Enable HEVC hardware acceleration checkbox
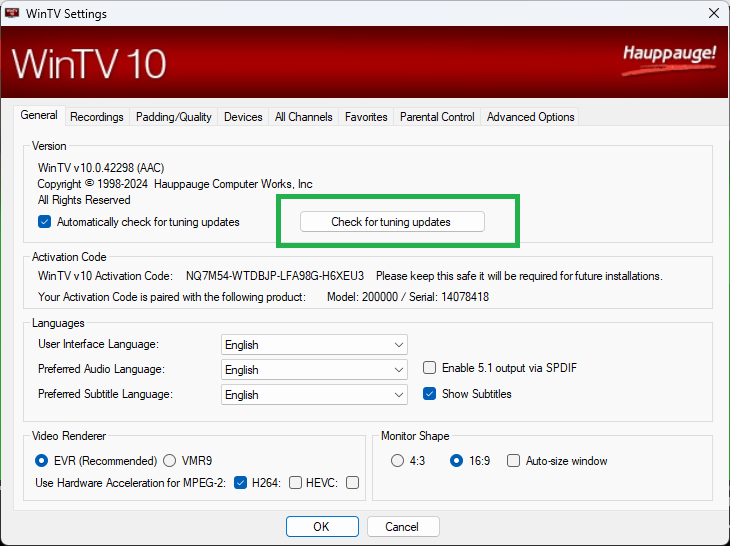 tap(352, 483)
